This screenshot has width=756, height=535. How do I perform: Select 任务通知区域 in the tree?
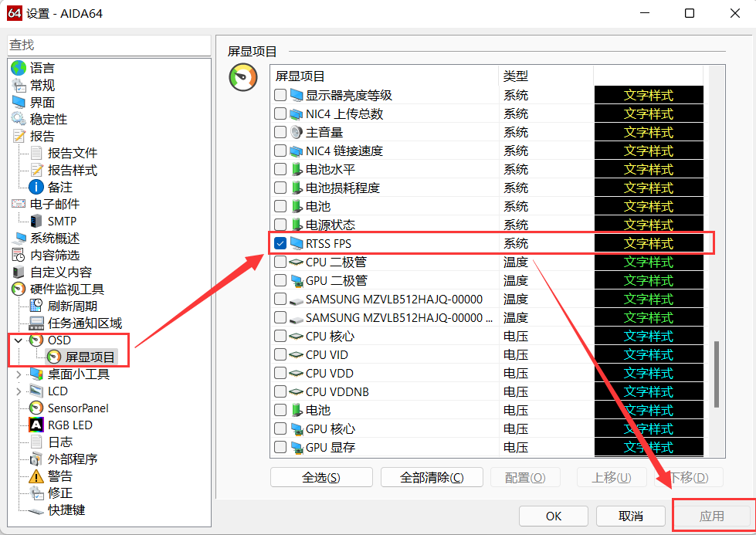(x=85, y=323)
